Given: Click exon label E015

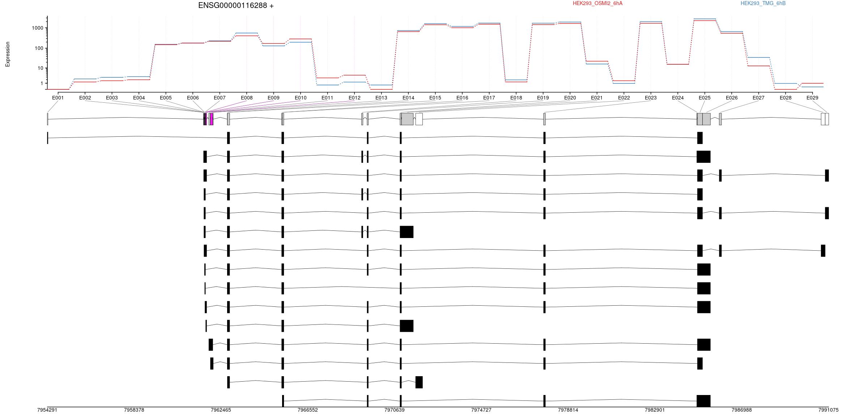Looking at the screenshot, I should click(435, 98).
